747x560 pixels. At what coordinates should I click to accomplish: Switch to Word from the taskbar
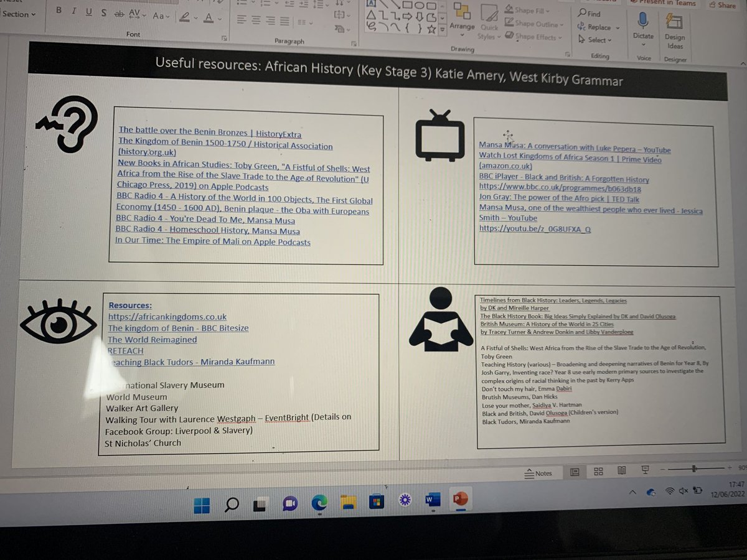click(433, 499)
